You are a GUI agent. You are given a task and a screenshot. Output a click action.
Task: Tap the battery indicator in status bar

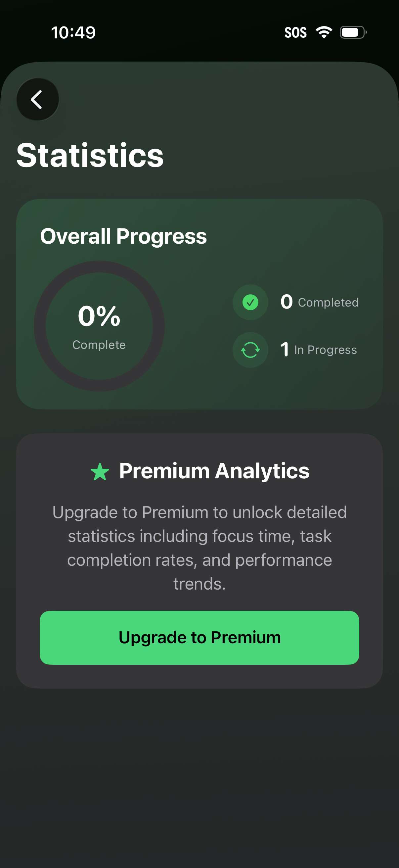coord(350,32)
